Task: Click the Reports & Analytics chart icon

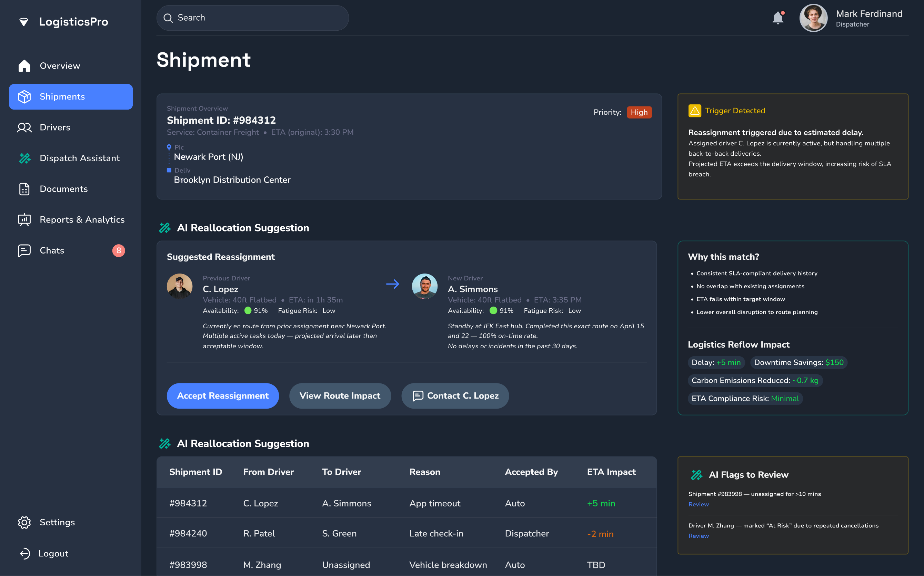Action: point(24,220)
